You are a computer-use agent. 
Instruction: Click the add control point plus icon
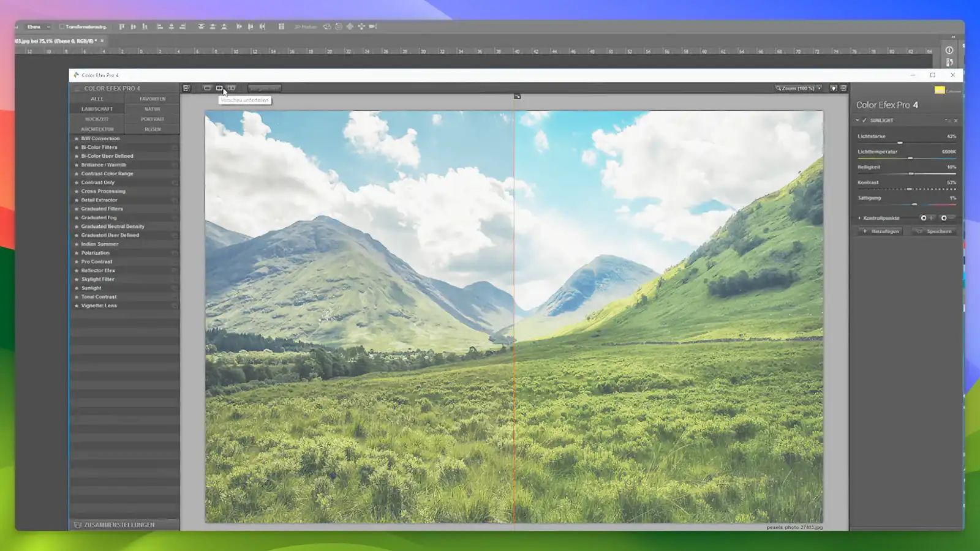[927, 218]
